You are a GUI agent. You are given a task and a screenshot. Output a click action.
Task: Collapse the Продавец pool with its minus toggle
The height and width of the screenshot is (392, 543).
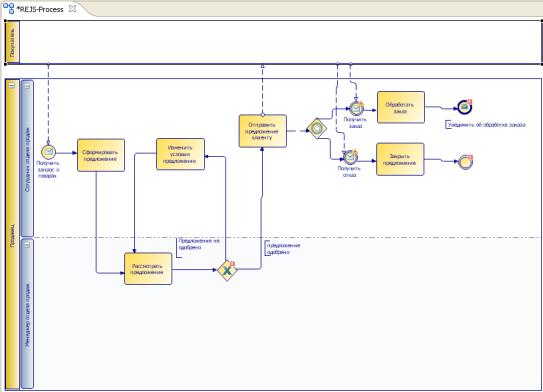pyautogui.click(x=12, y=85)
